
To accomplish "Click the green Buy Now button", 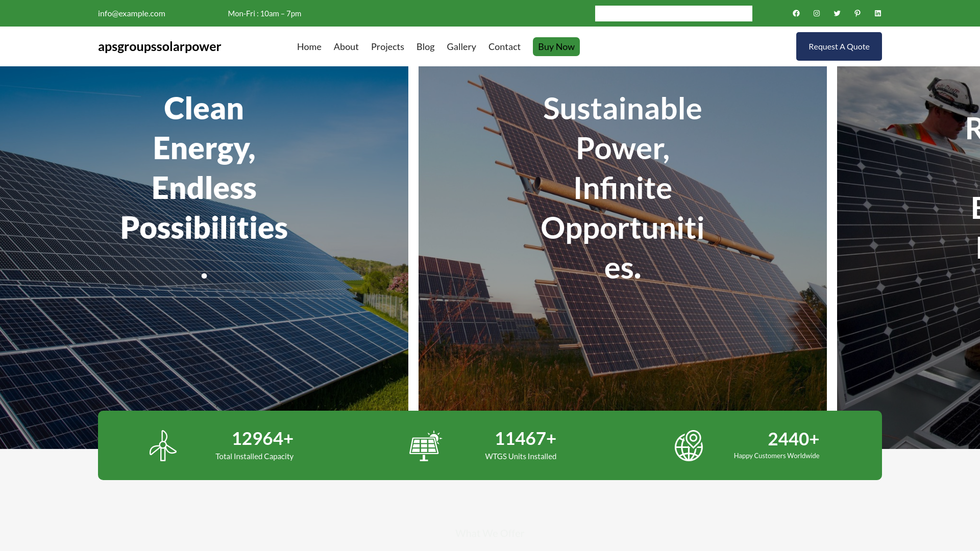I will coord(556,46).
